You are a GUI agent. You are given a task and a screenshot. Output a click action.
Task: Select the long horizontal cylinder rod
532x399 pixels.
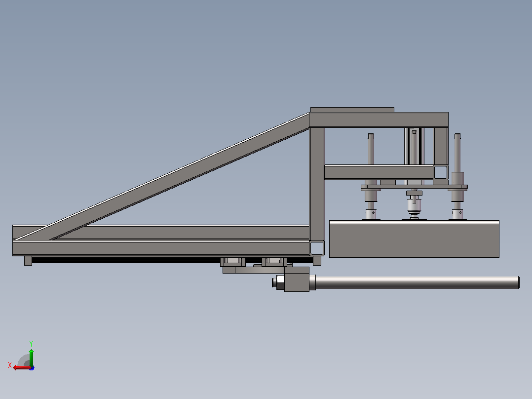tap(417, 282)
